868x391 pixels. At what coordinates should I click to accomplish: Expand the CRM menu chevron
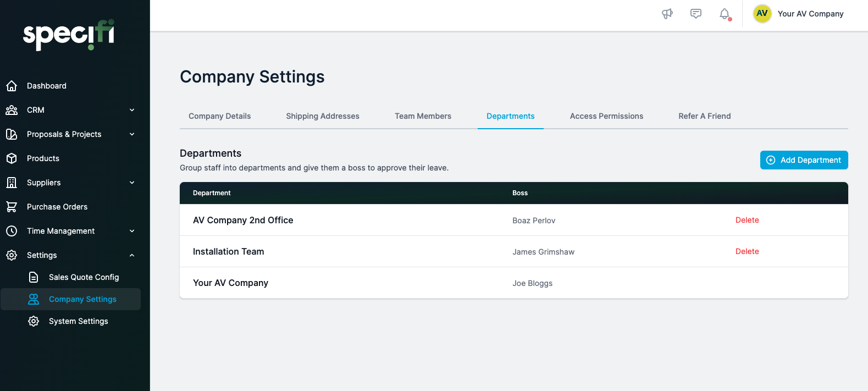tap(132, 110)
